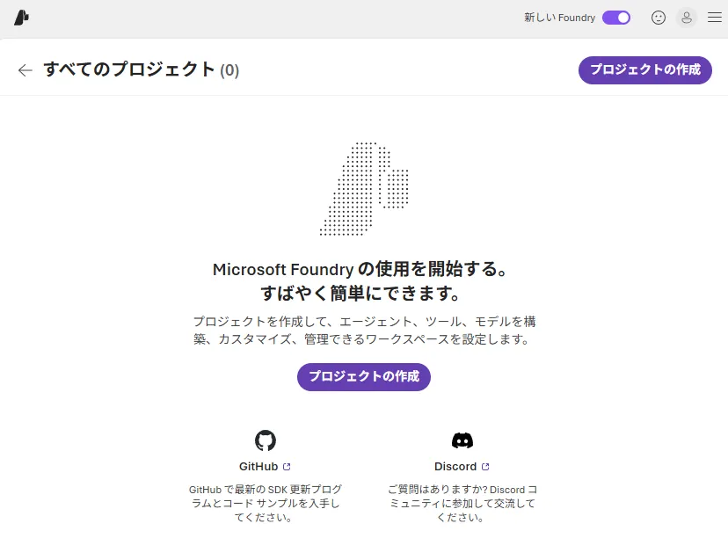Open the feedback smiley icon

click(x=659, y=18)
